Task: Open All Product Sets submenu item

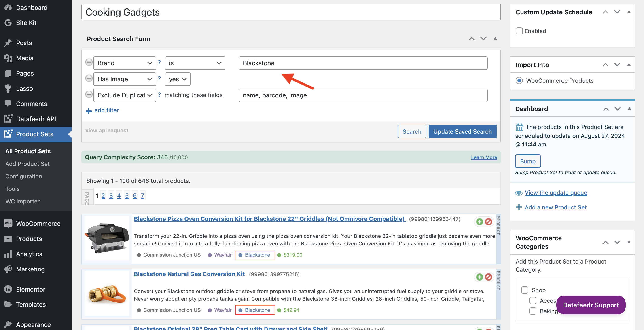Action: pyautogui.click(x=28, y=151)
